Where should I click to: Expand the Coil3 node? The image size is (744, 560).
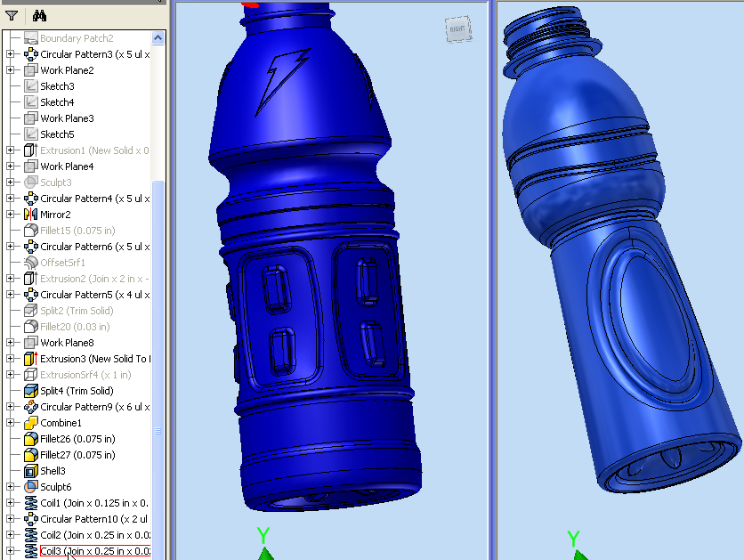tap(10, 551)
